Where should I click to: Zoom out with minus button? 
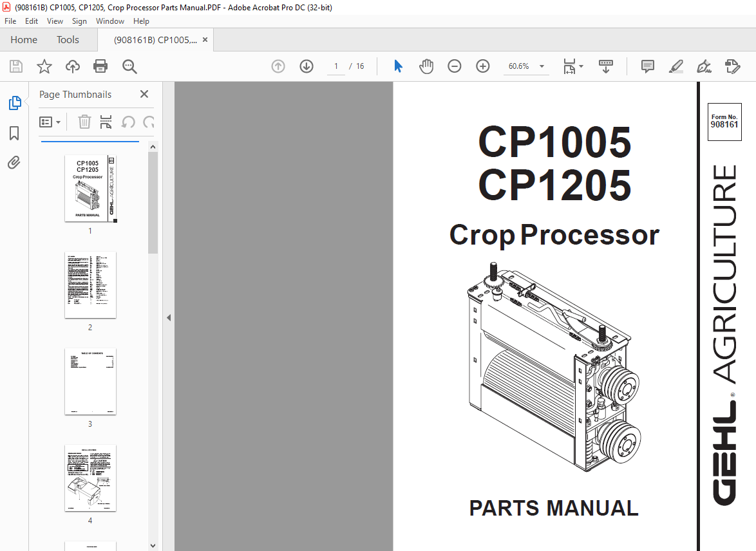pyautogui.click(x=454, y=66)
